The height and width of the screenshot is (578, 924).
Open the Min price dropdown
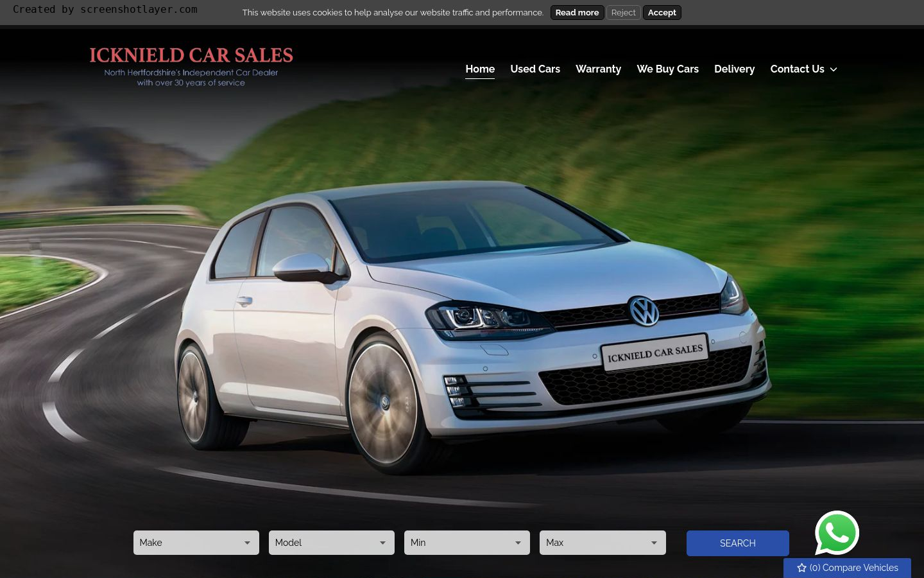[x=467, y=543]
